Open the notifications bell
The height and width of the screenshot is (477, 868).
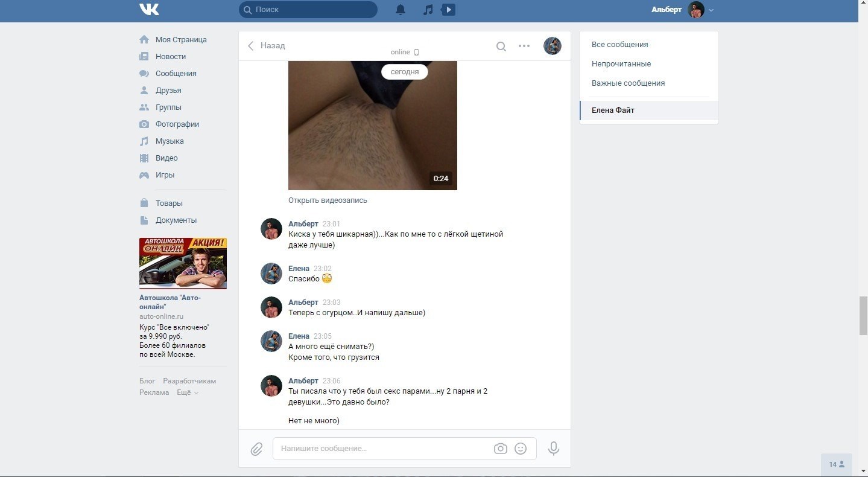[401, 10]
